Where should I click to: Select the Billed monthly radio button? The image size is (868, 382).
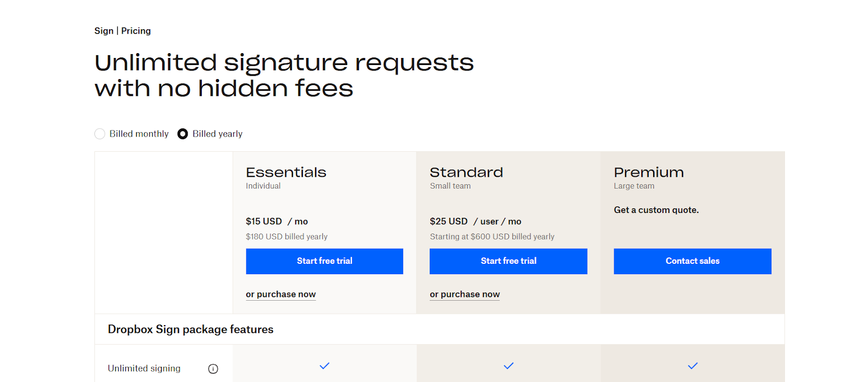pyautogui.click(x=100, y=133)
